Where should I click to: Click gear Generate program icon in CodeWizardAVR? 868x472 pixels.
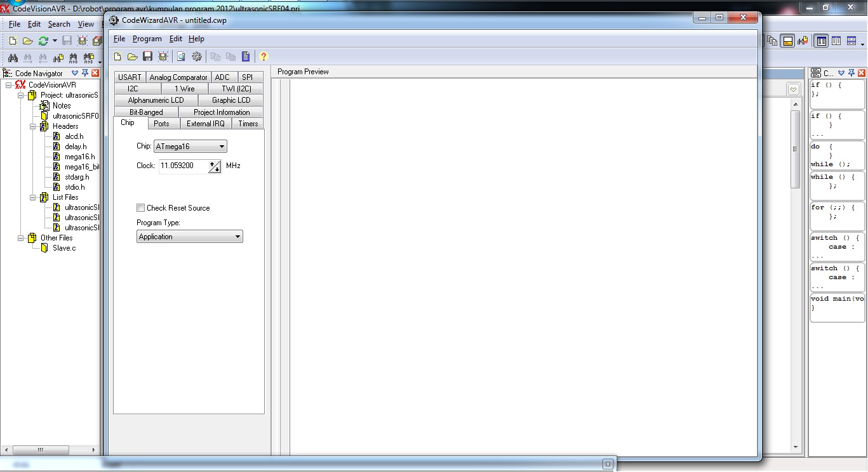pos(197,57)
